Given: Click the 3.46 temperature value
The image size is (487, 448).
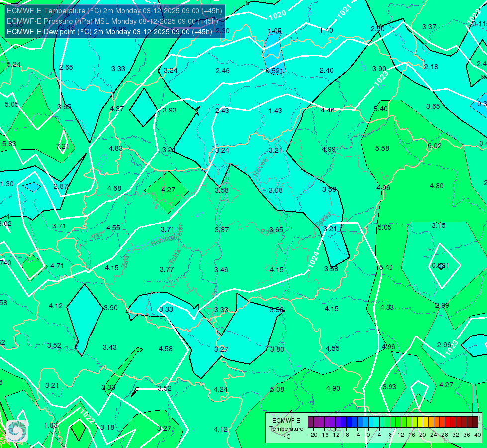Looking at the screenshot, I should (221, 270).
